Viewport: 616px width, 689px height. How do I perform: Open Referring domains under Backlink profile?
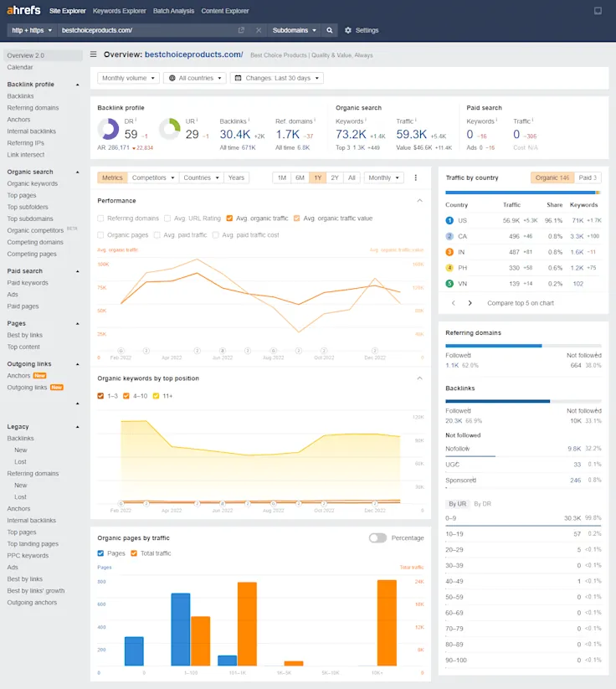click(x=33, y=108)
